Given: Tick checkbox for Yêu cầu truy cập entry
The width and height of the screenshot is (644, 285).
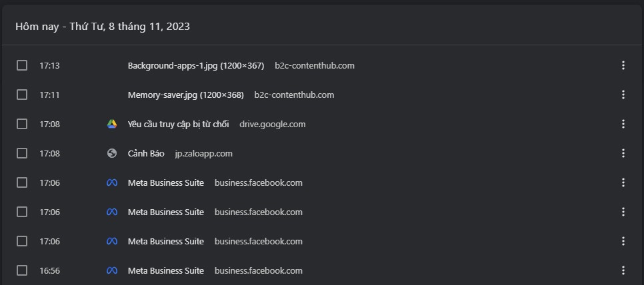Looking at the screenshot, I should tap(22, 124).
